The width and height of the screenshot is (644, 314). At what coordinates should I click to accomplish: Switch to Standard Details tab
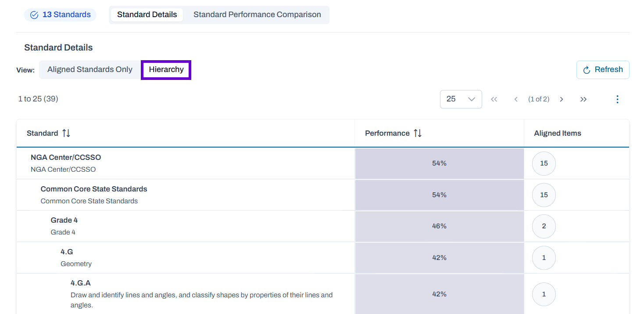click(x=147, y=14)
